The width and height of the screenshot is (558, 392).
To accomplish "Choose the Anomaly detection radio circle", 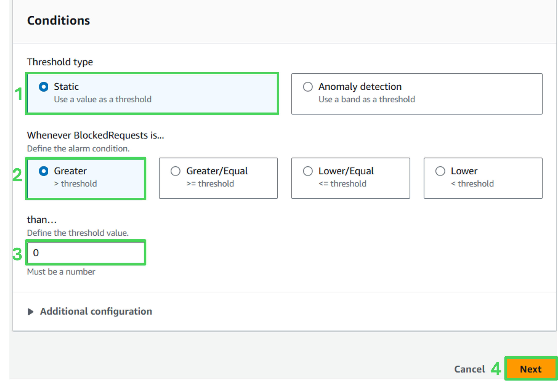I will coord(308,87).
